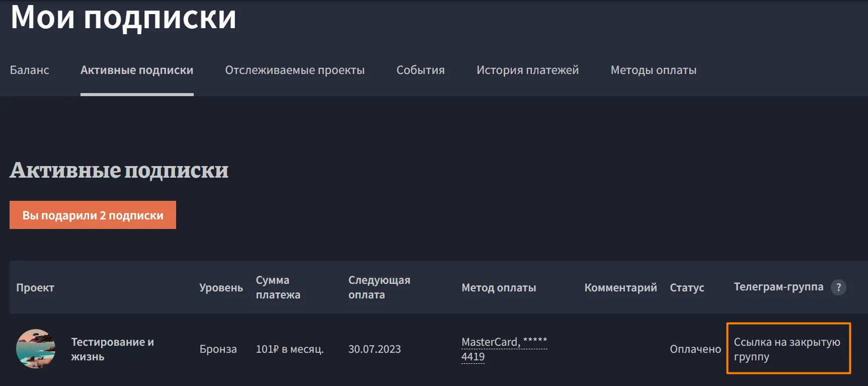Click the Метод оплаты column header
Image resolution: width=868 pixels, height=386 pixels.
[499, 287]
